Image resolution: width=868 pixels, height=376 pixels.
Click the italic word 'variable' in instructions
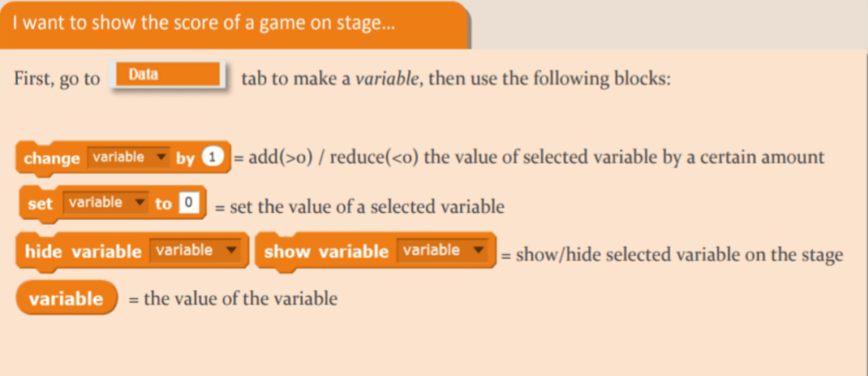click(x=388, y=78)
